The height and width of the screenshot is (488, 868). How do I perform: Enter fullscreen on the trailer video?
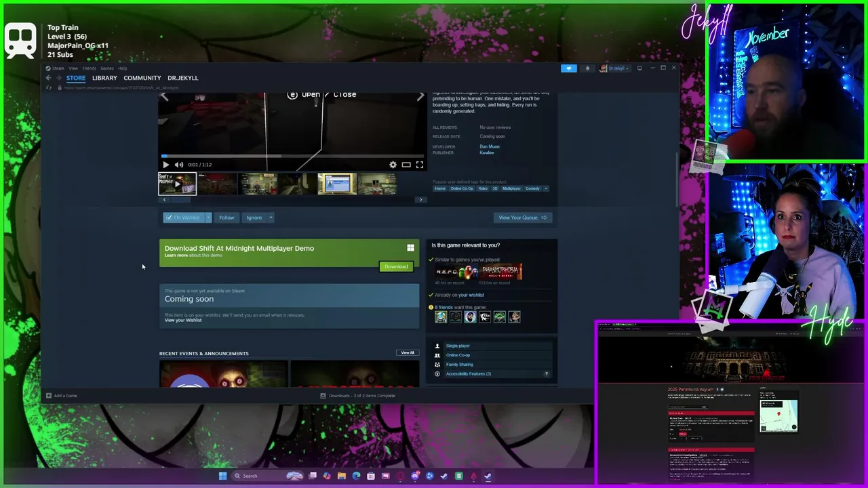coord(420,165)
